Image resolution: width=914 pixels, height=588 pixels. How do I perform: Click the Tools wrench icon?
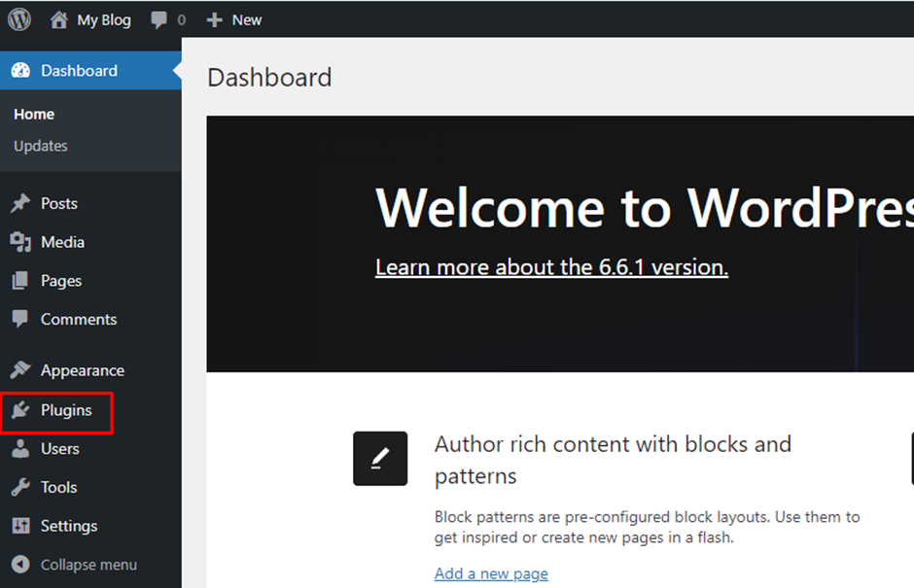(x=22, y=487)
